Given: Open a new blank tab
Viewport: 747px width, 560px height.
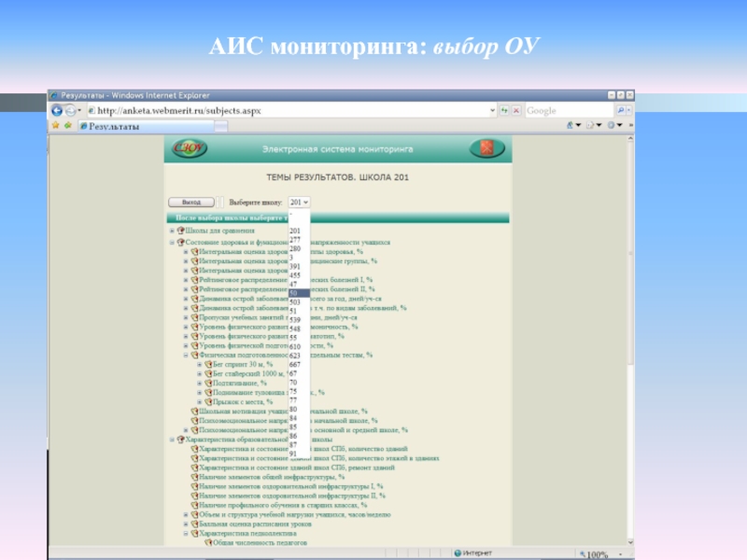Looking at the screenshot, I should [x=221, y=126].
